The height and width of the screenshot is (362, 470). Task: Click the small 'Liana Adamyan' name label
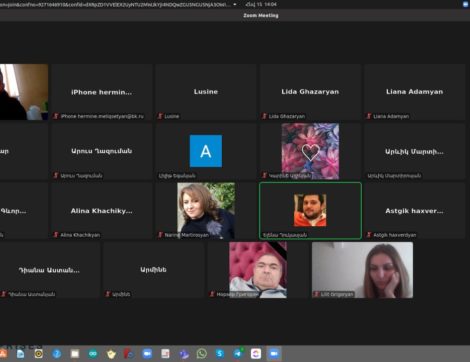tap(391, 116)
